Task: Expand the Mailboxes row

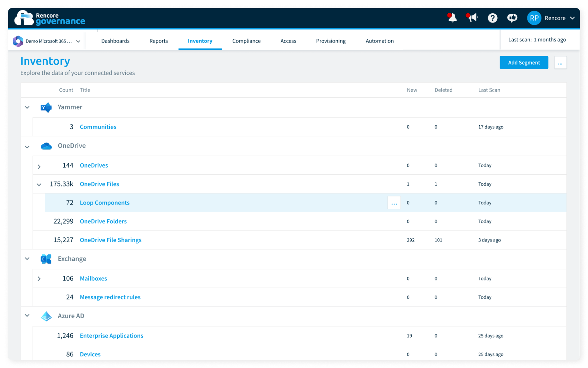Action: point(39,279)
